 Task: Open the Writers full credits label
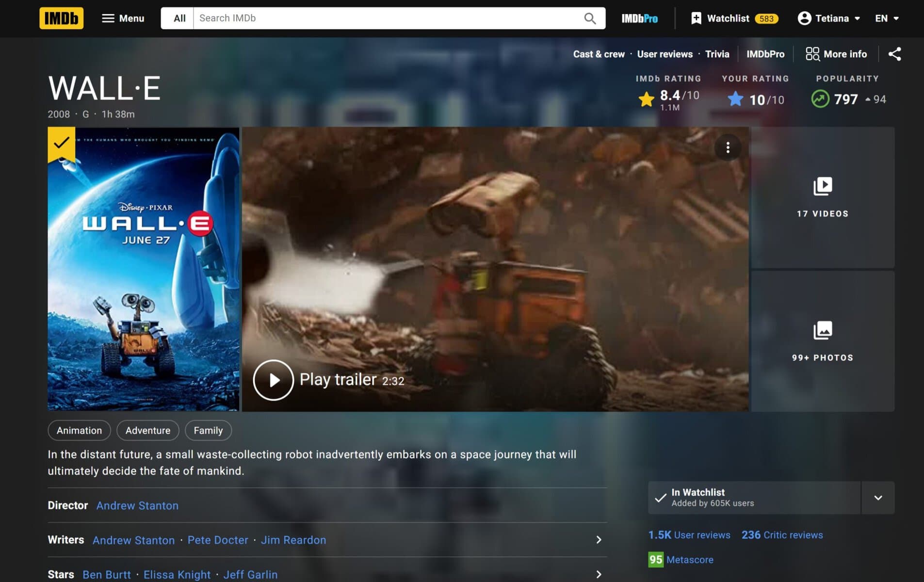(65, 540)
